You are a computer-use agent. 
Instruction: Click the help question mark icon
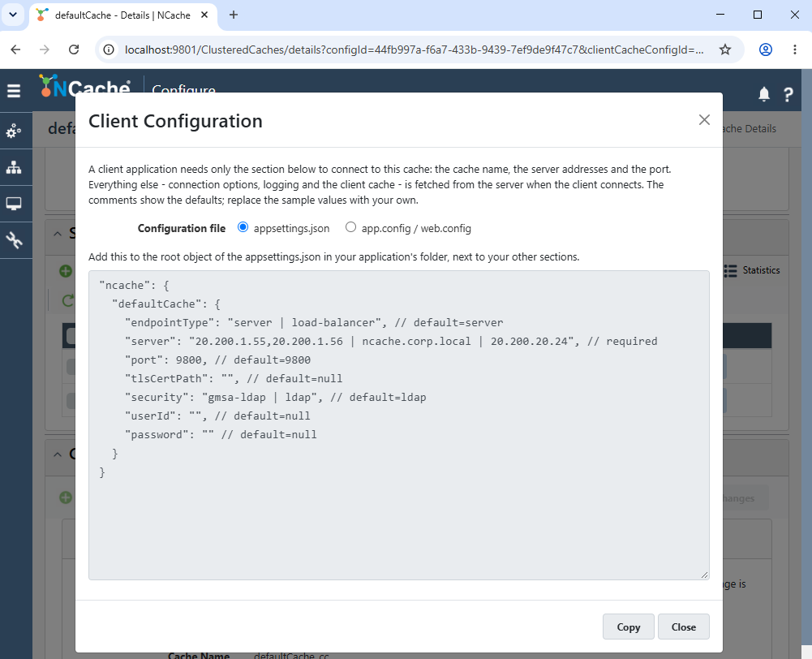788,94
